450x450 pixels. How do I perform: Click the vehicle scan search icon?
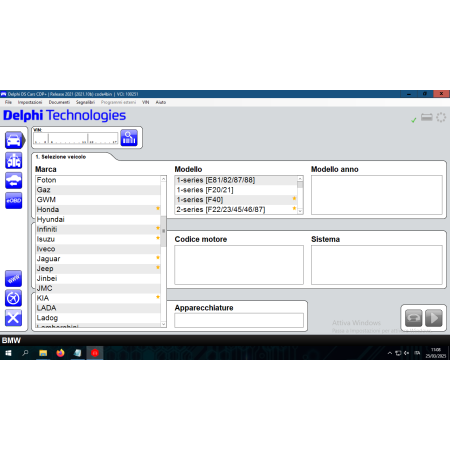(129, 138)
